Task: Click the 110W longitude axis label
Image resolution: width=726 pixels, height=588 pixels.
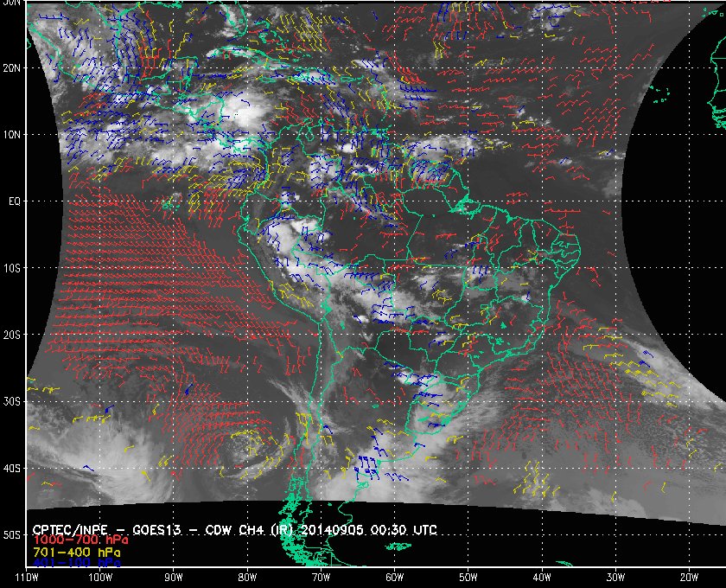Action: [27, 578]
